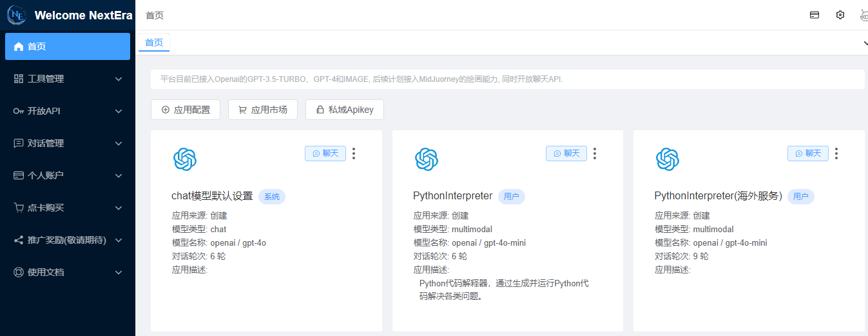The width and height of the screenshot is (868, 336).
Task: Open the three-dot menu on PythonInterpreter card
Action: pos(595,153)
